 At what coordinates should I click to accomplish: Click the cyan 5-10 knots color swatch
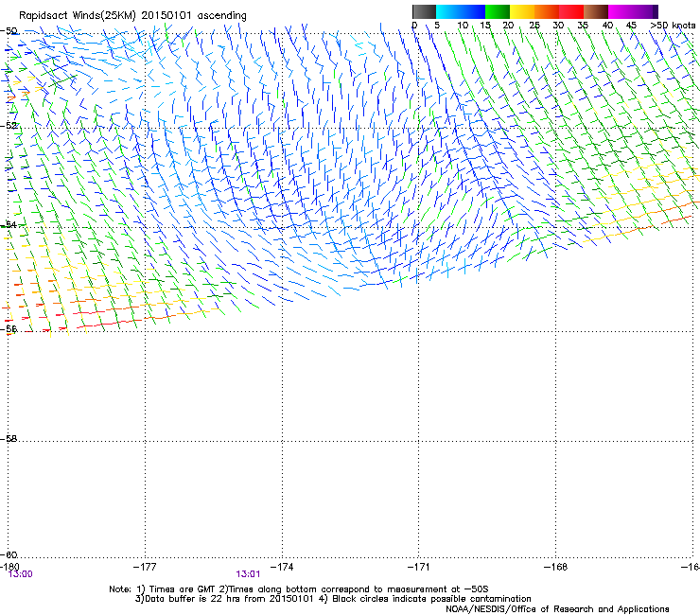448,11
